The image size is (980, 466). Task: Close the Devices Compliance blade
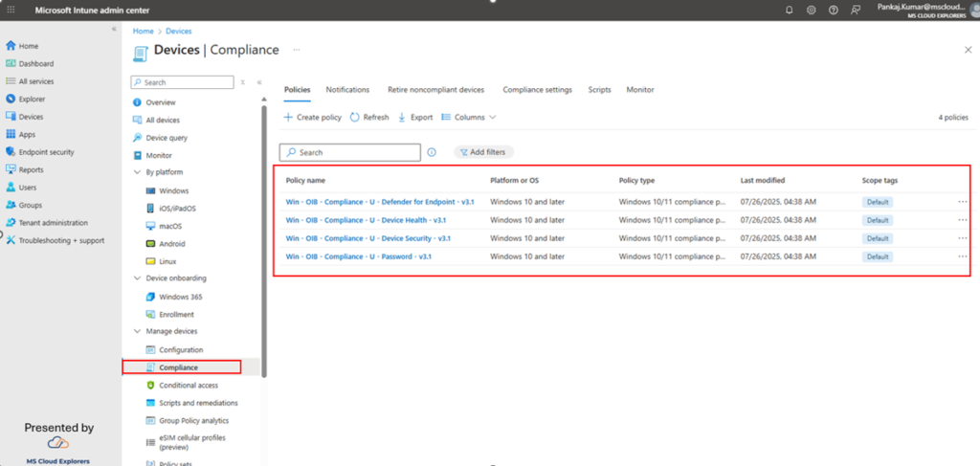(969, 49)
